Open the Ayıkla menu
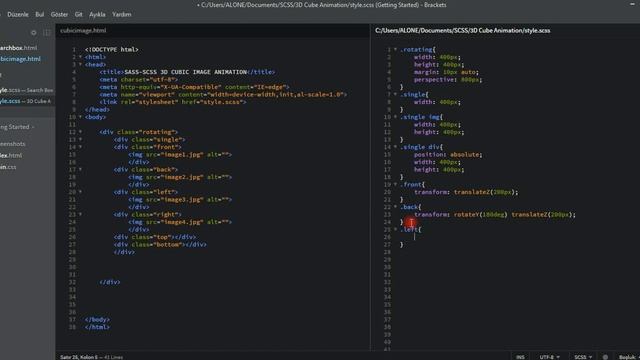Viewport: 640px width, 360px height. [x=97, y=14]
